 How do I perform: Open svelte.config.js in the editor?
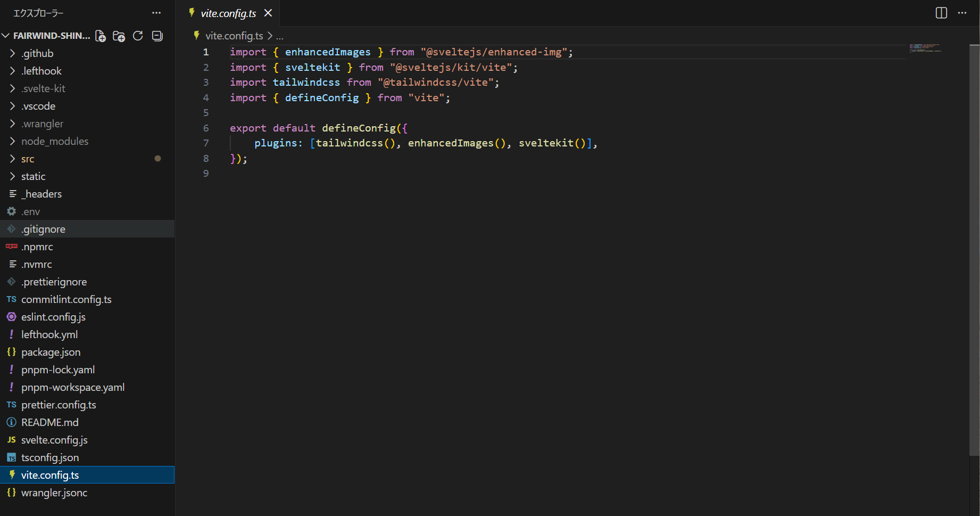point(54,440)
